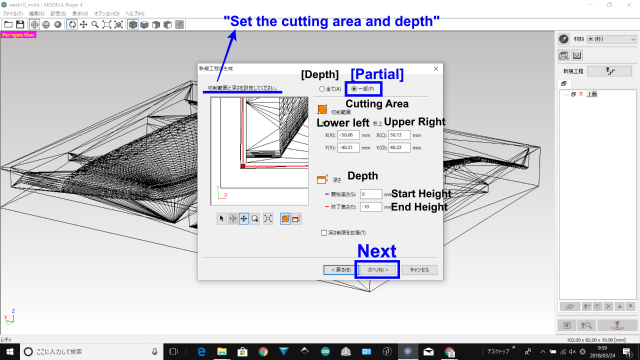This screenshot has height=360, width=640.
Task: Click the Back (戻る) button
Action: 341,270
